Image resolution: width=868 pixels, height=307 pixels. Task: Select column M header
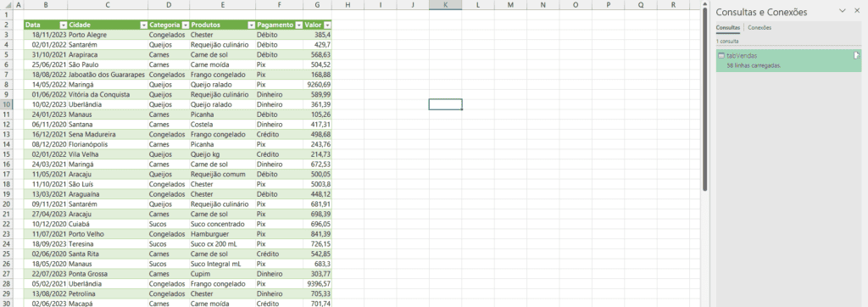[510, 5]
